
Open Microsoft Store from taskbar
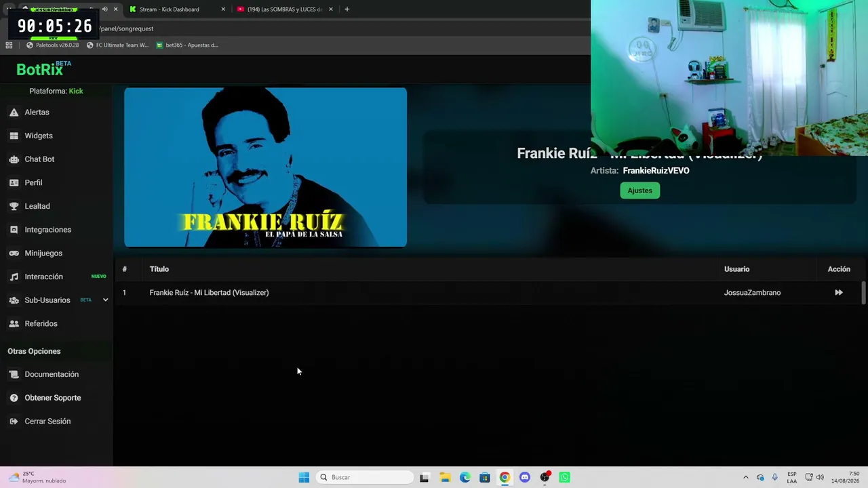coord(485,478)
